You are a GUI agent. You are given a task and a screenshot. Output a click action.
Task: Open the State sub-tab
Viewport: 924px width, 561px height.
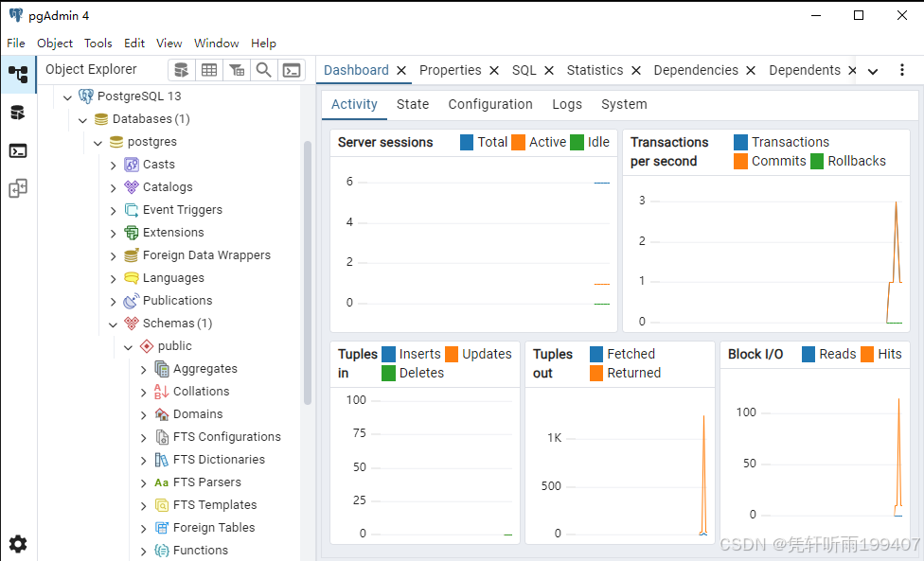coord(413,104)
